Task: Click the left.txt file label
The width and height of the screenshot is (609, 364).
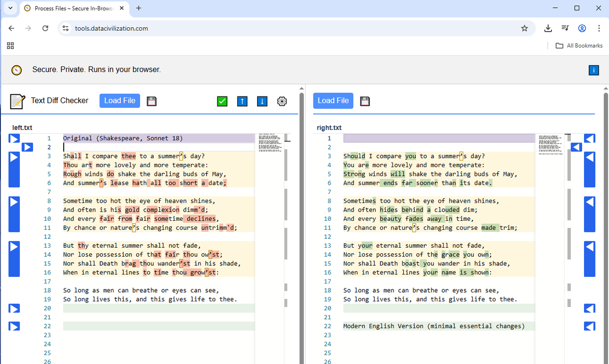Action: tap(22, 128)
